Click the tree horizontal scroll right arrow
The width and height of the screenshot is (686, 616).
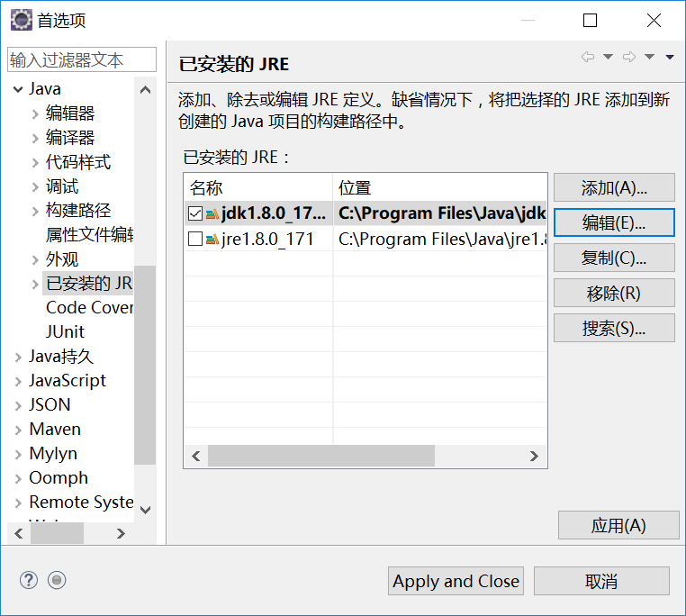coord(121,533)
